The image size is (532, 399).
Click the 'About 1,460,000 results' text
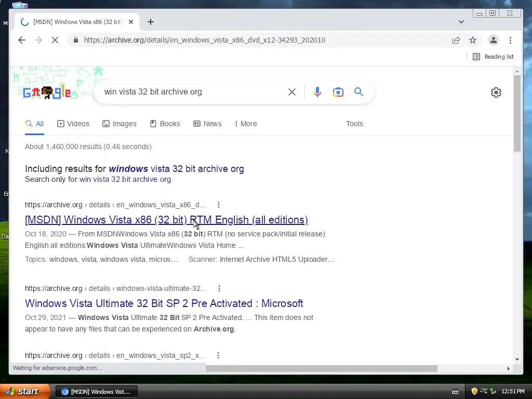point(88,147)
